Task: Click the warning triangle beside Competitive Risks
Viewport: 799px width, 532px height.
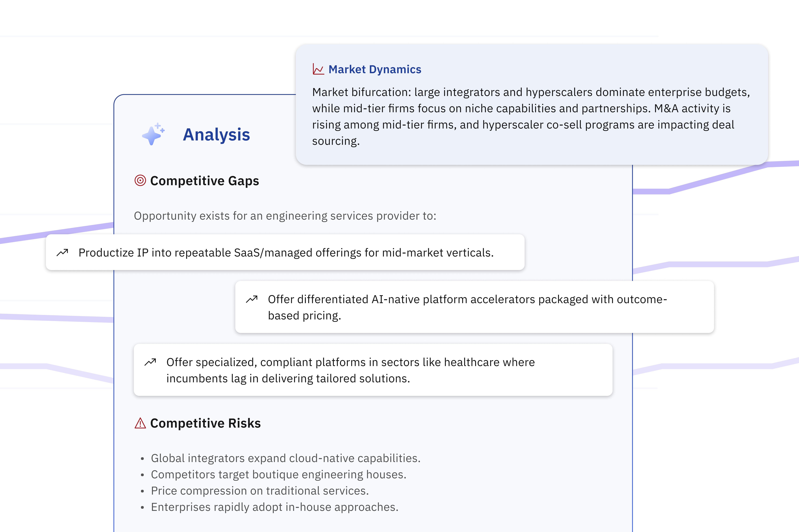Action: click(x=140, y=423)
